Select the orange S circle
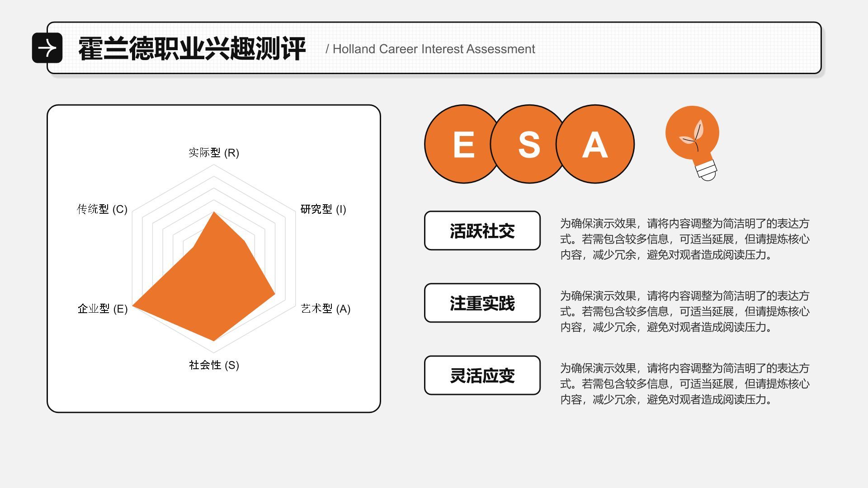Image resolution: width=868 pixels, height=488 pixels. 529,144
